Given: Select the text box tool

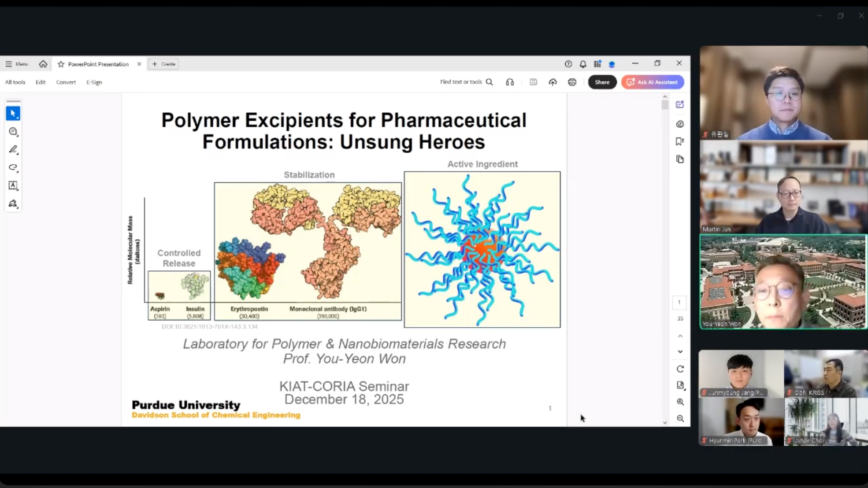Looking at the screenshot, I should coord(13,185).
